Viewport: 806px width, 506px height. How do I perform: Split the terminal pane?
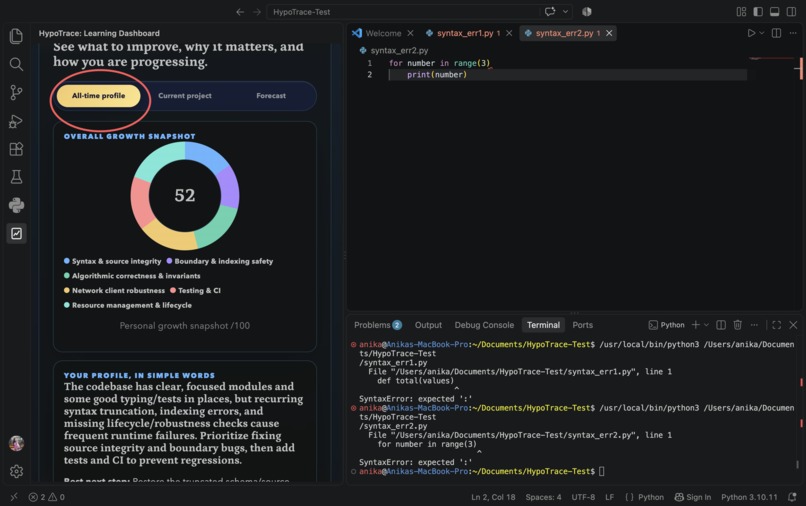721,325
